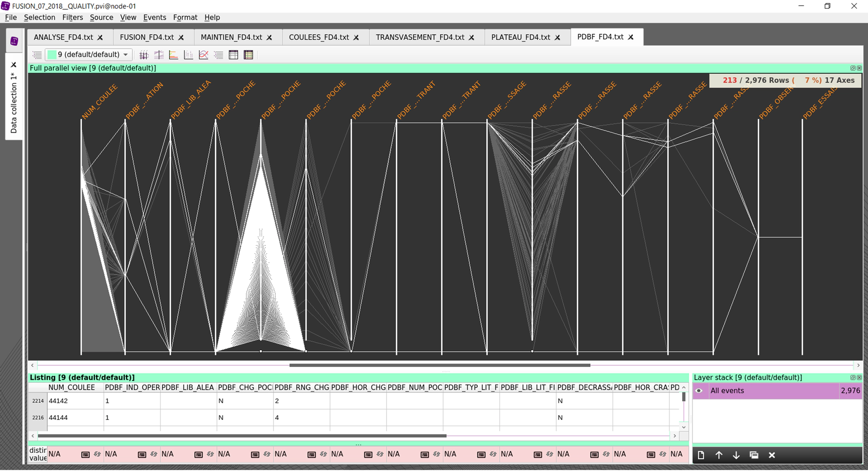The height and width of the screenshot is (471, 868).
Task: Click the zoomed parallel view icon
Action: pos(159,55)
